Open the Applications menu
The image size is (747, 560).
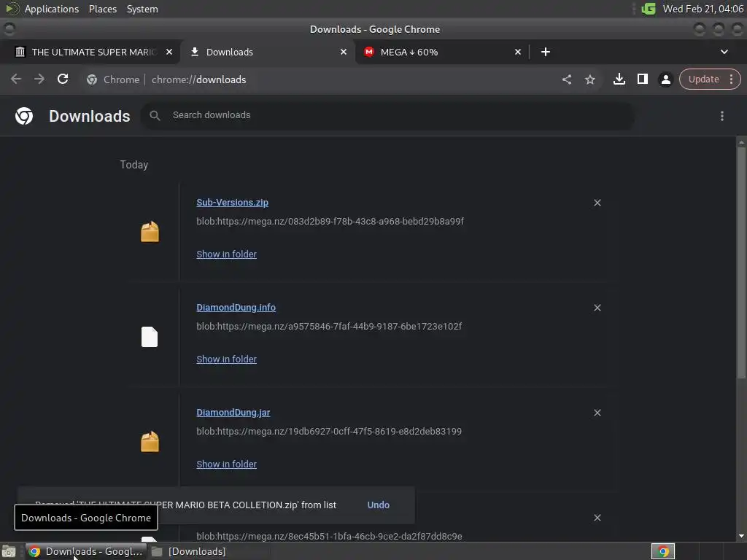tap(52, 9)
